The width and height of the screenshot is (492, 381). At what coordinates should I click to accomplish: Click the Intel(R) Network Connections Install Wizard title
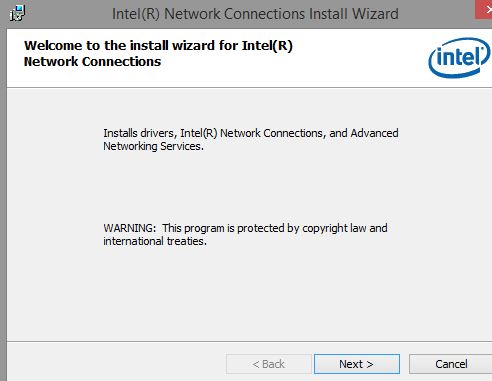[x=255, y=14]
